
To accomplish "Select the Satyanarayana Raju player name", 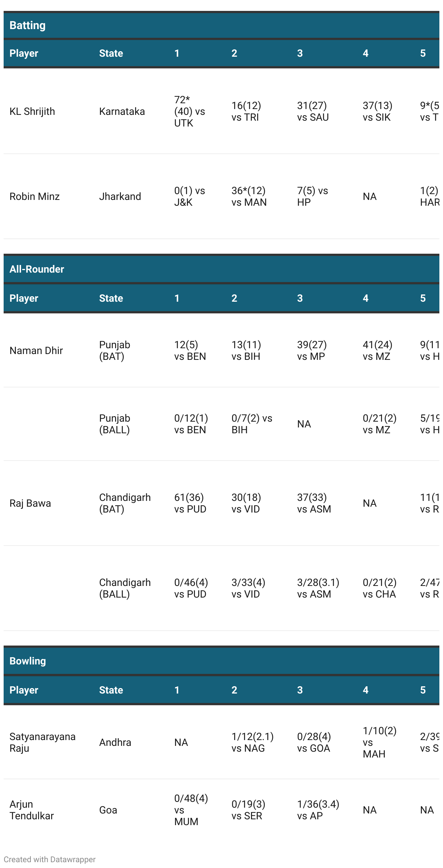I will 42,742.
